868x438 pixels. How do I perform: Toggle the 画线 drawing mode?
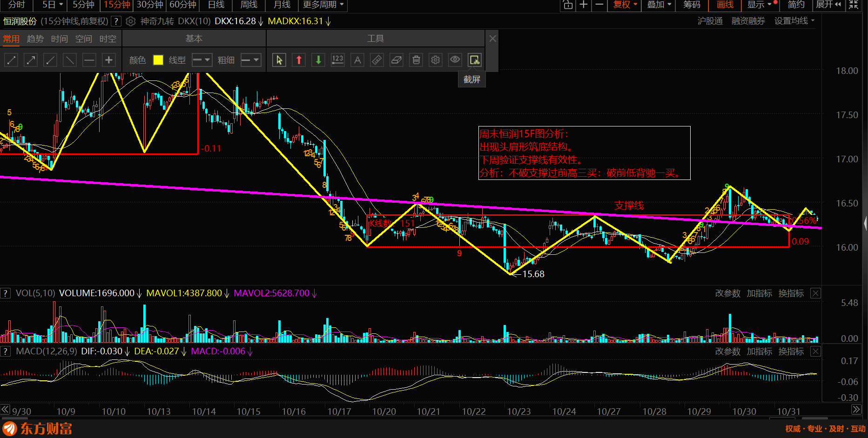[725, 5]
